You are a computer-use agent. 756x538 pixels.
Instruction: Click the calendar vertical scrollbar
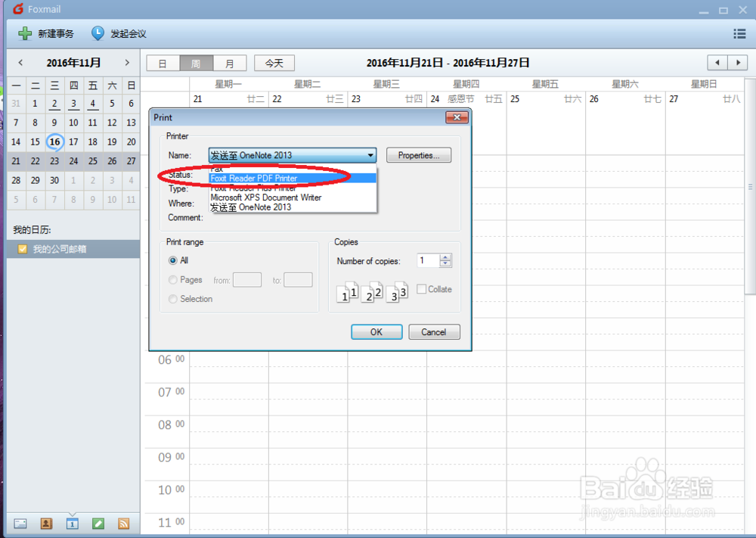[750, 186]
